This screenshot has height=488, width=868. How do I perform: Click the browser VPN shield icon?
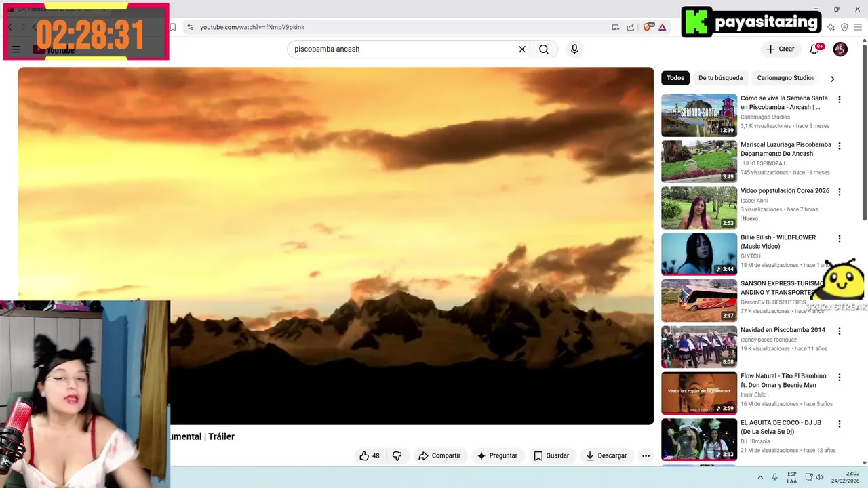point(844,27)
